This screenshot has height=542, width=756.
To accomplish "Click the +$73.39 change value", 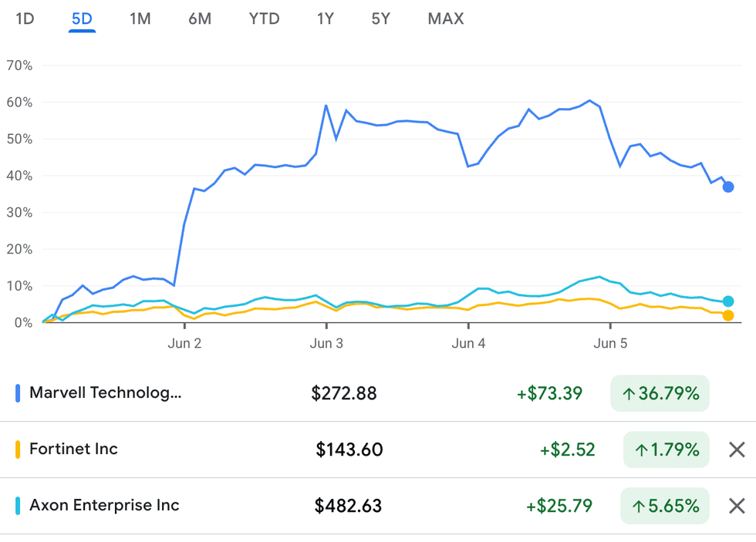I will [549, 393].
